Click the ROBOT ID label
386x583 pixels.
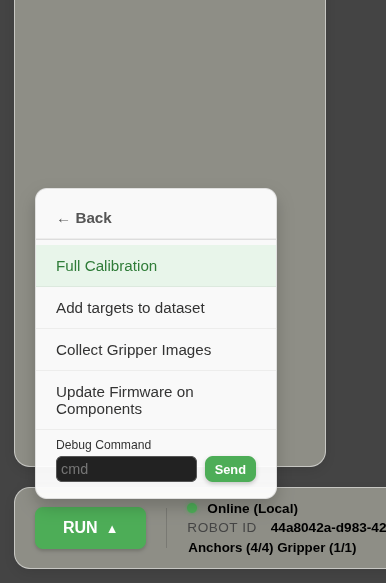[x=222, y=528]
